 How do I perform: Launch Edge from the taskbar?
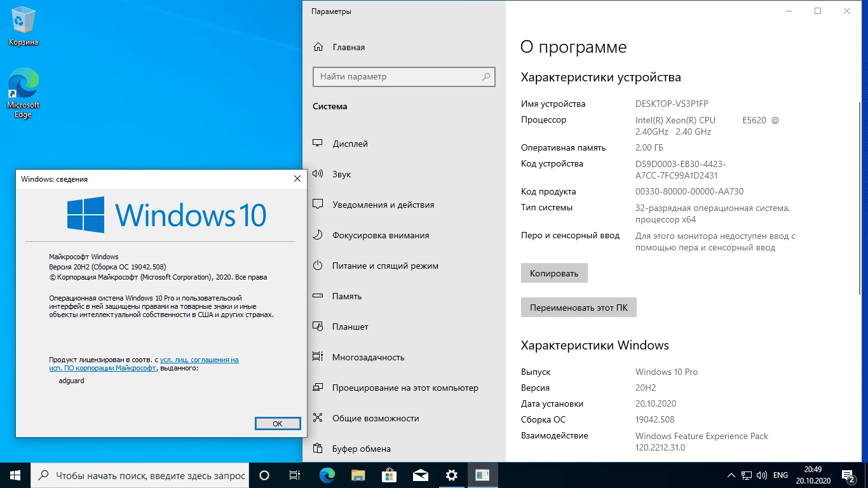pyautogui.click(x=327, y=475)
